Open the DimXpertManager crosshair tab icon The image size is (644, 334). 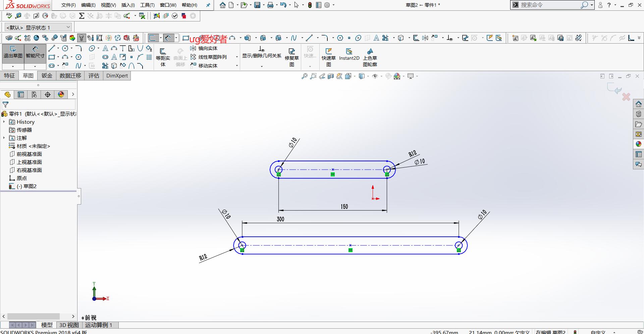(48, 95)
